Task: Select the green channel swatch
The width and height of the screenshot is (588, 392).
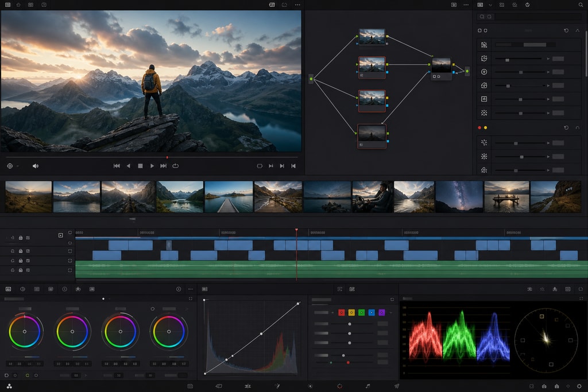Action: point(362,313)
